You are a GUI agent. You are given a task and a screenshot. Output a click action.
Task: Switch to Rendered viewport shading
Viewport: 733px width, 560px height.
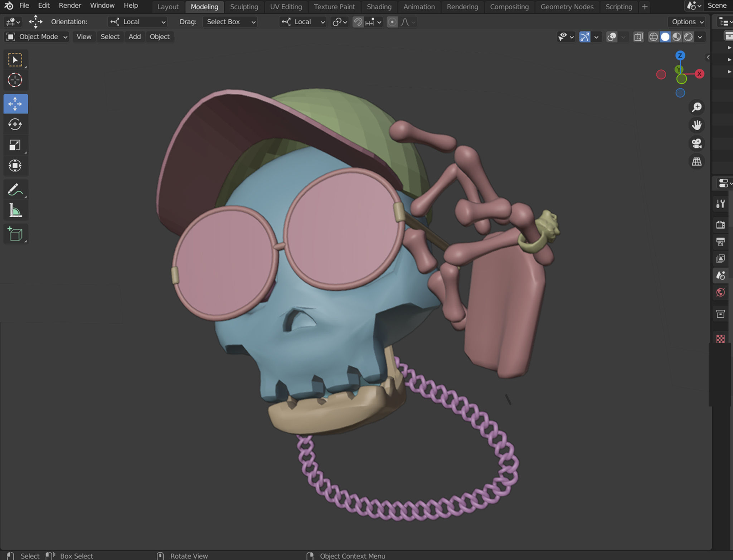pyautogui.click(x=688, y=37)
